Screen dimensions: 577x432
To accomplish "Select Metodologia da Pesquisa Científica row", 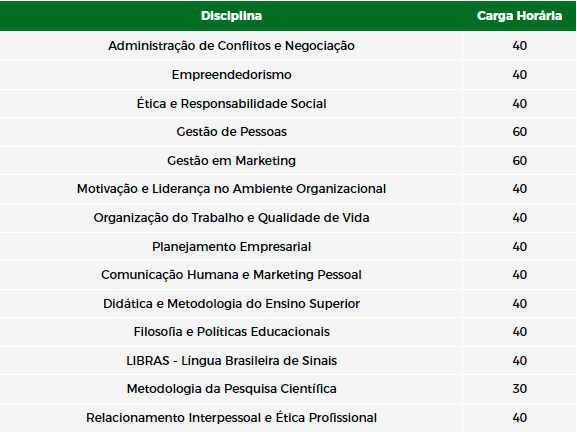I will 288,389.
